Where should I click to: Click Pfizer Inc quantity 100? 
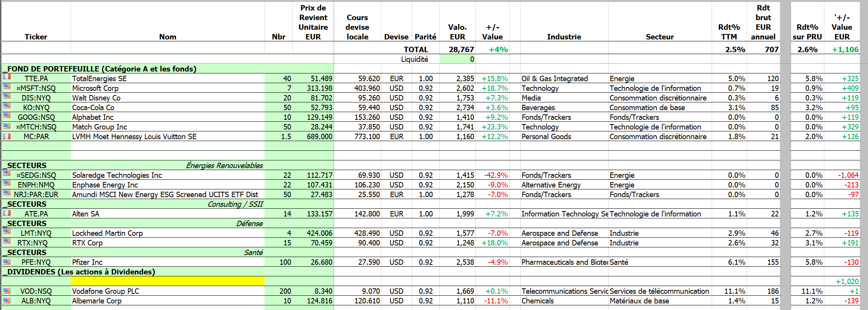tap(285, 262)
